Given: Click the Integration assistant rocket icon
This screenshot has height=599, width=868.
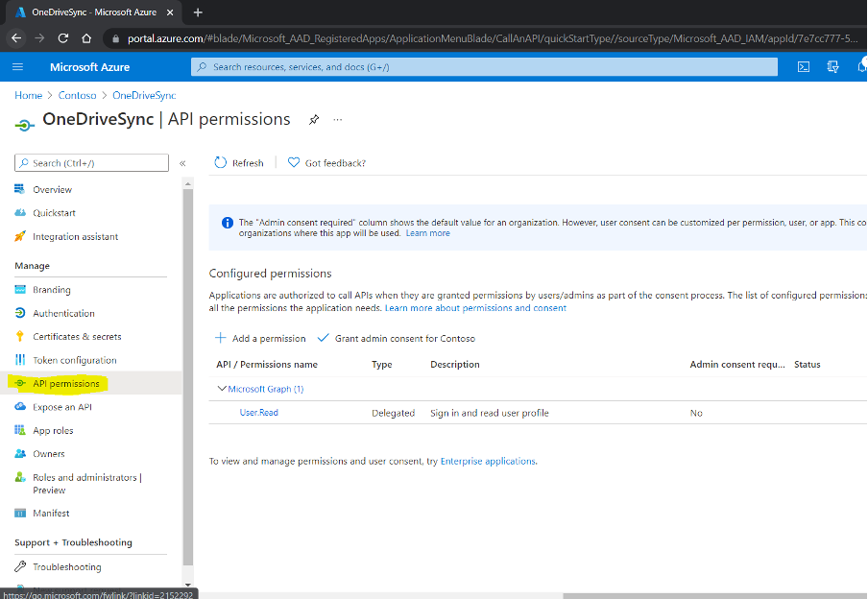Looking at the screenshot, I should pyautogui.click(x=20, y=236).
